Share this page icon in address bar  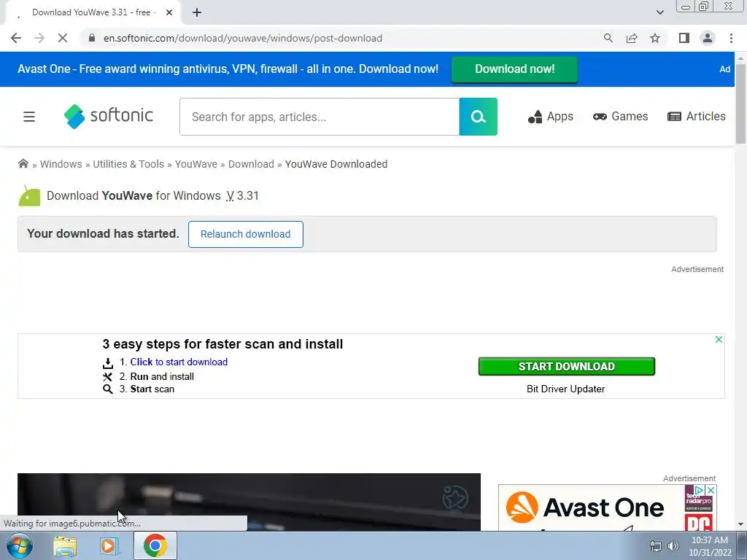(x=632, y=38)
